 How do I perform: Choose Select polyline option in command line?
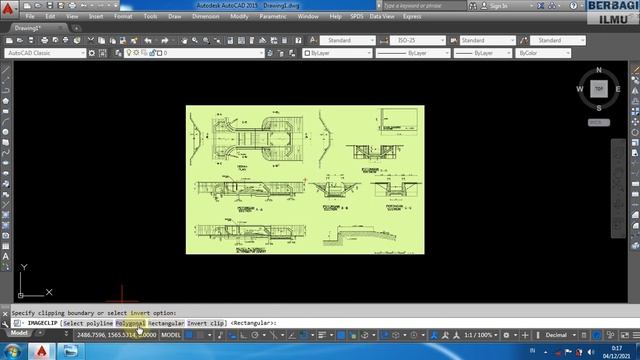[x=88, y=323]
